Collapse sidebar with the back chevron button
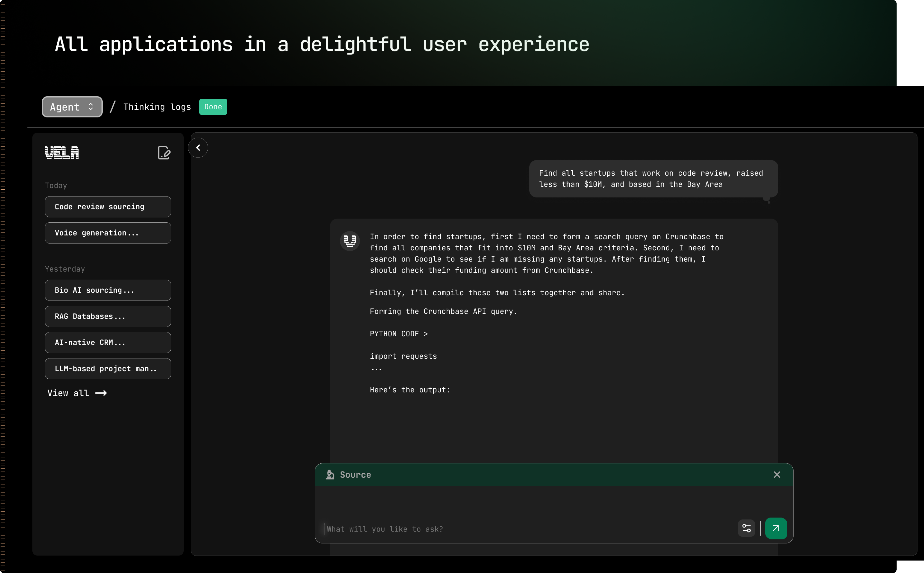924x573 pixels. click(x=198, y=148)
